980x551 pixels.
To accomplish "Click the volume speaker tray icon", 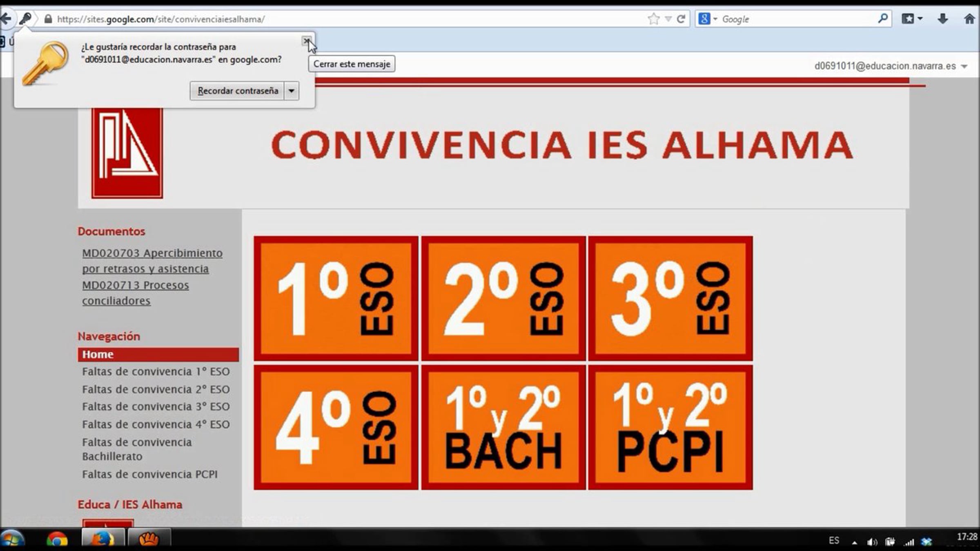I will (872, 542).
